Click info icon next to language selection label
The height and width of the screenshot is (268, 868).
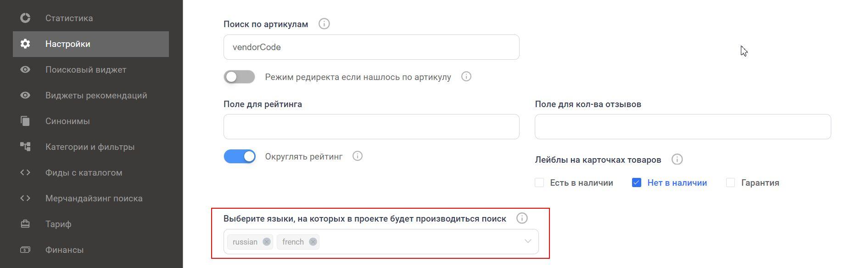522,218
